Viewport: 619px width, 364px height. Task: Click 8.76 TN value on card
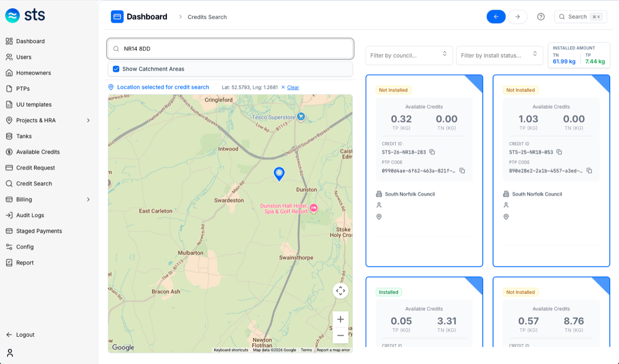(574, 321)
